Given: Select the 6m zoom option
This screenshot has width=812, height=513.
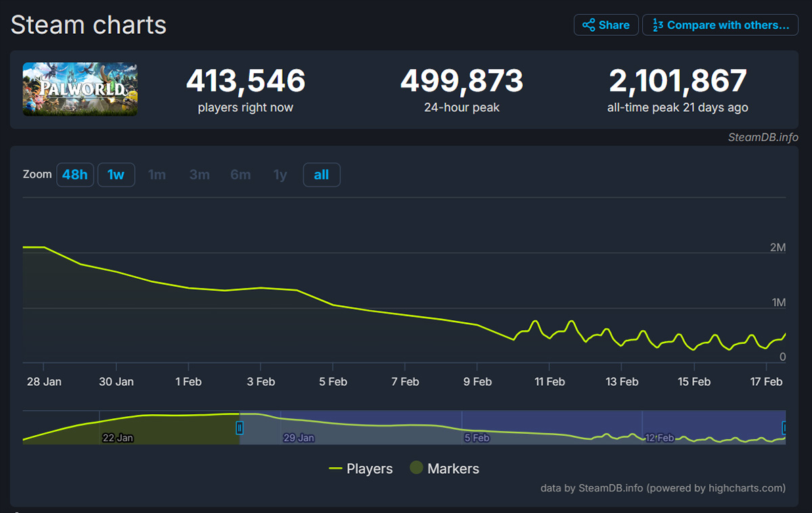Looking at the screenshot, I should [240, 175].
